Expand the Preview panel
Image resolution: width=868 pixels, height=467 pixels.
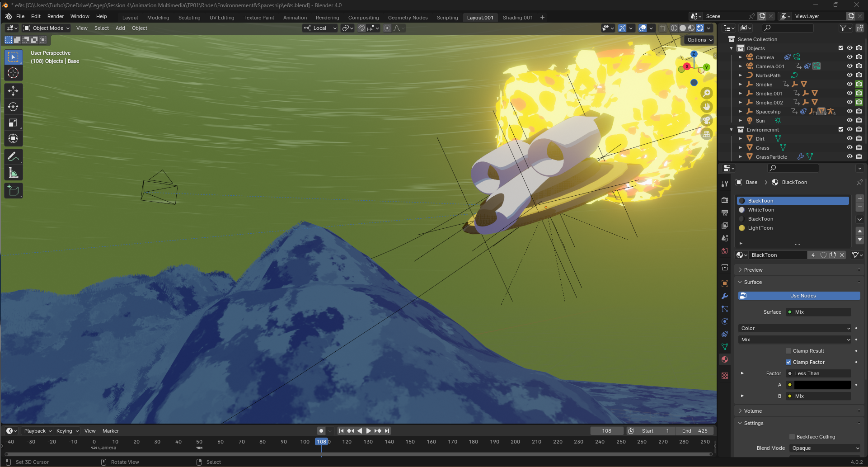click(753, 270)
